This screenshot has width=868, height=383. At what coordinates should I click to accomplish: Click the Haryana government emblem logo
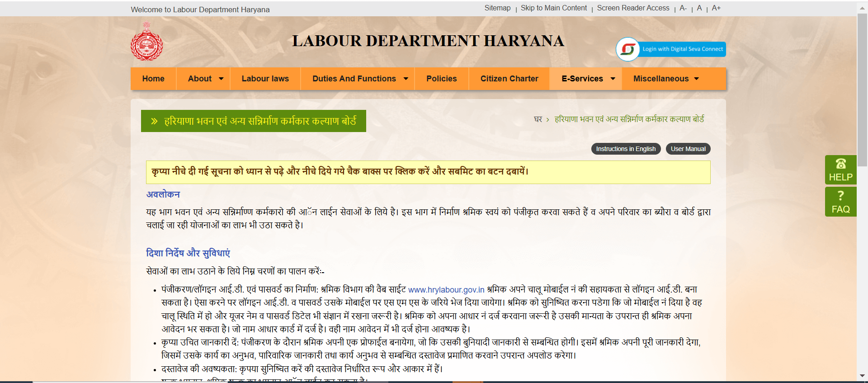click(x=146, y=42)
